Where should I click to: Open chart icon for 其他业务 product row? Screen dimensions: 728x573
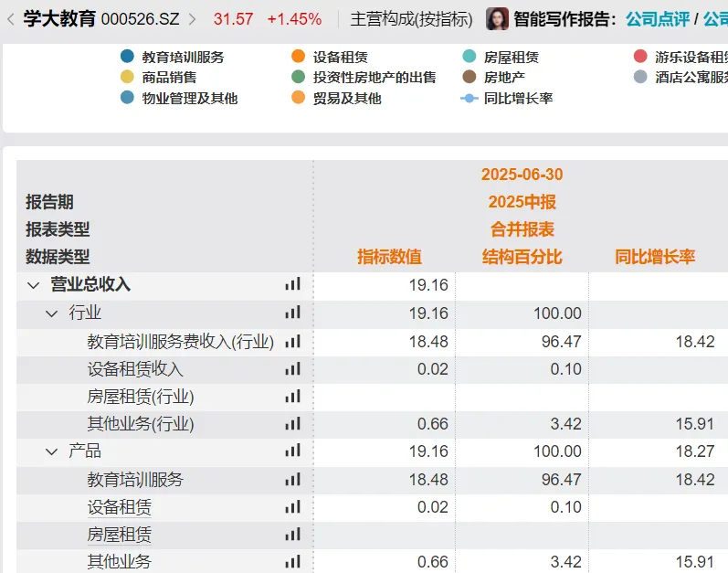point(293,562)
